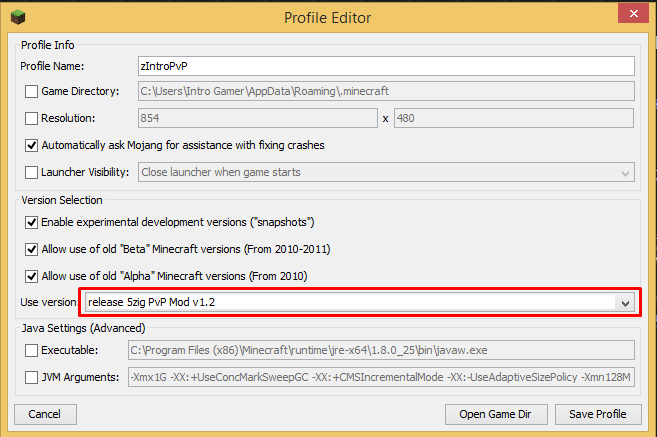Select the release 5zig PvP Mod version box
The height and width of the screenshot is (437, 657).
360,303
